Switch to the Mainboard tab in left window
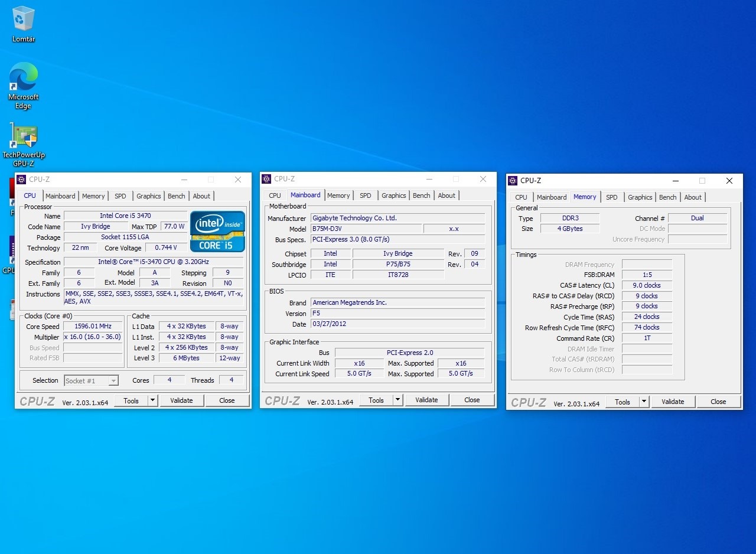This screenshot has width=756, height=554. coord(60,196)
